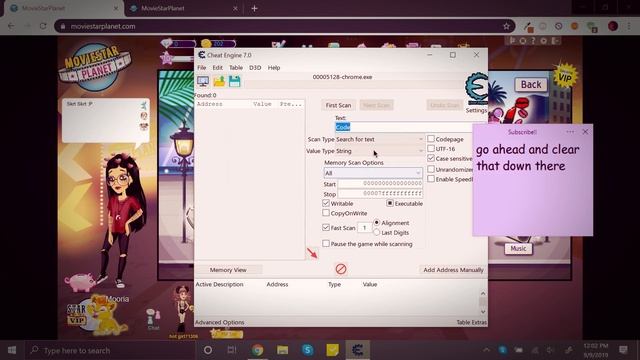Open a new Chrome tab

point(254,8)
